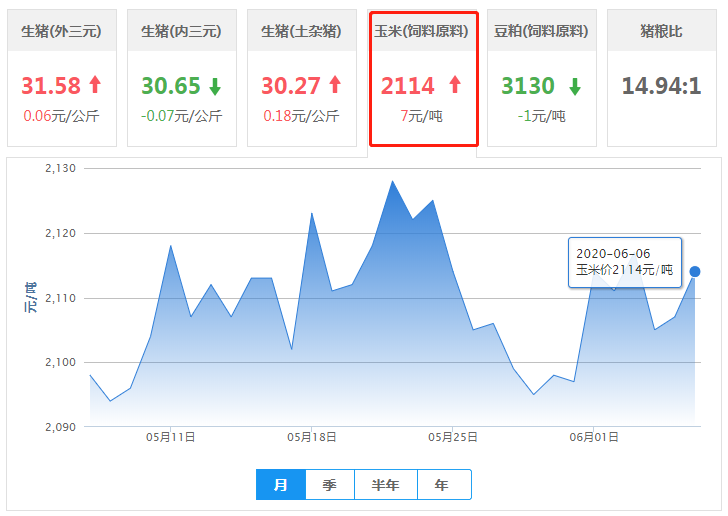Image resolution: width=728 pixels, height=516 pixels.
Task: Click the red up arrow beside 2114
Action: pyautogui.click(x=455, y=85)
